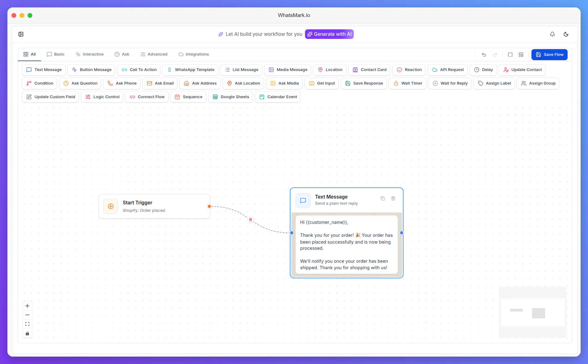Add a Media Message node
This screenshot has height=364, width=588.
[x=288, y=70]
